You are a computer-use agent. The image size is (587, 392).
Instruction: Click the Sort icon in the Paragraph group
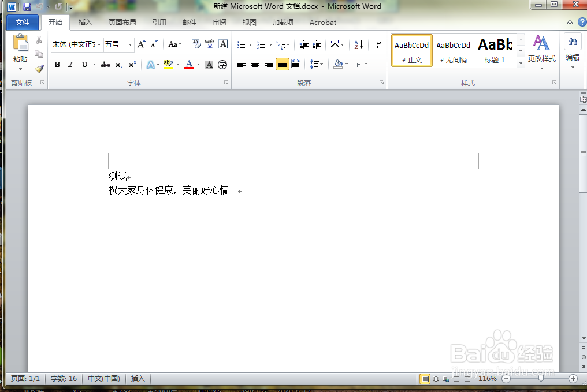coord(358,44)
